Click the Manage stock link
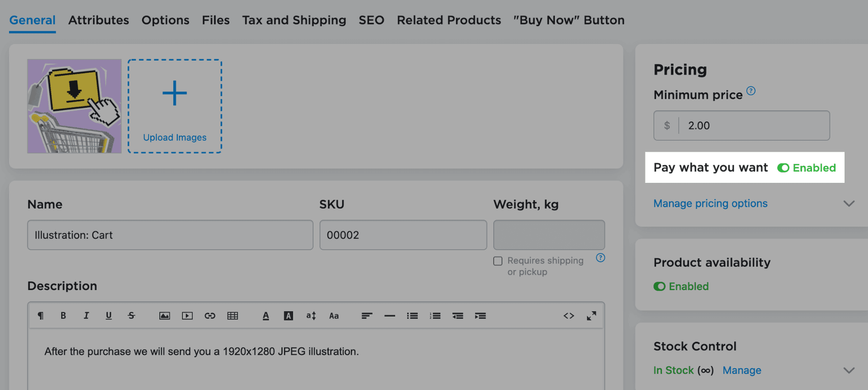This screenshot has width=868, height=390. tap(741, 371)
